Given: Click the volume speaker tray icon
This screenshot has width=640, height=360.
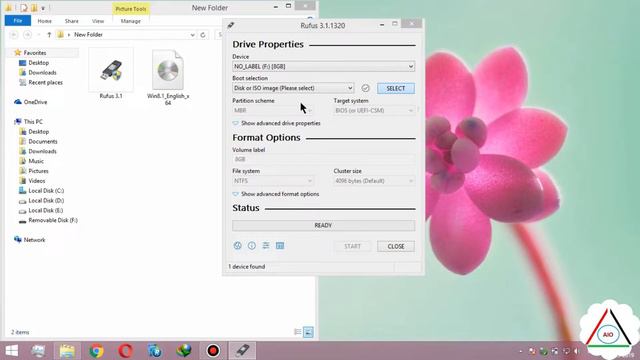Looking at the screenshot, I should [x=576, y=351].
